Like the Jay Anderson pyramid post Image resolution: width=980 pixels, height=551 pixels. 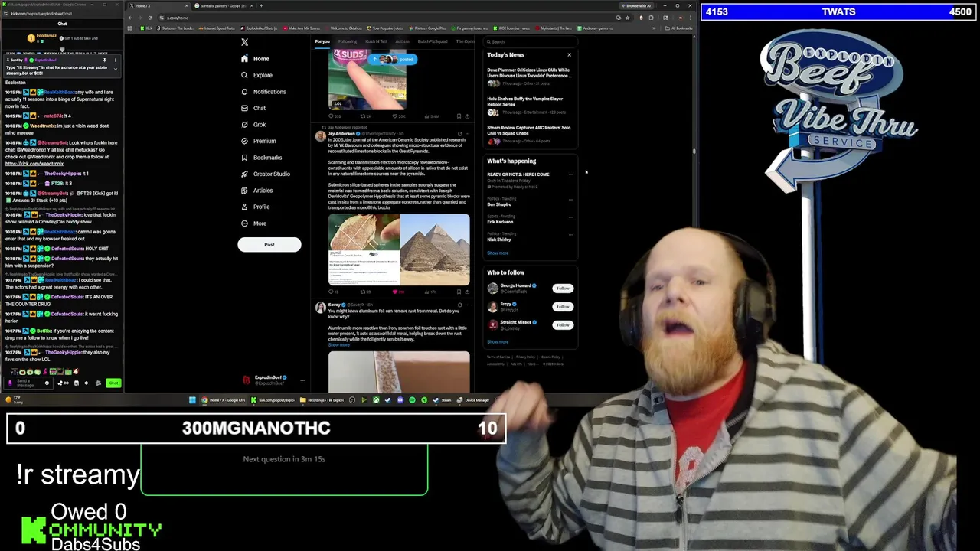click(x=397, y=292)
